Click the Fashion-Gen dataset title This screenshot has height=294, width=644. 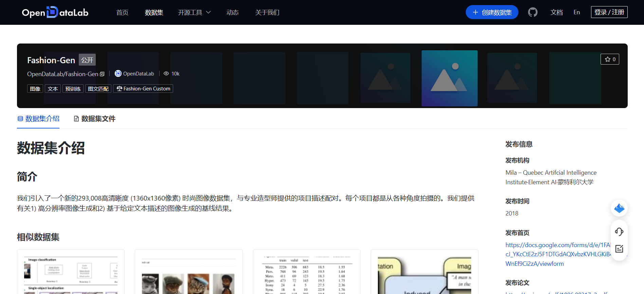(x=51, y=60)
